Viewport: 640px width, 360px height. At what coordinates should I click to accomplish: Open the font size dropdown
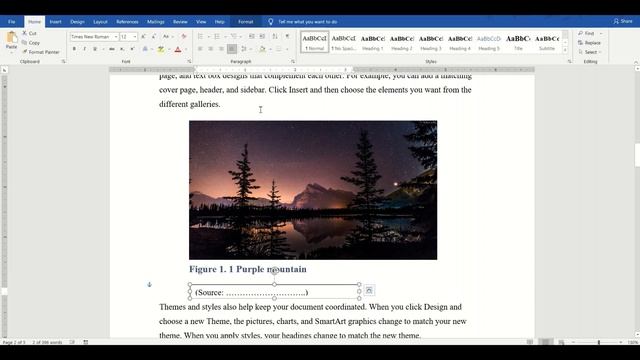(x=135, y=37)
